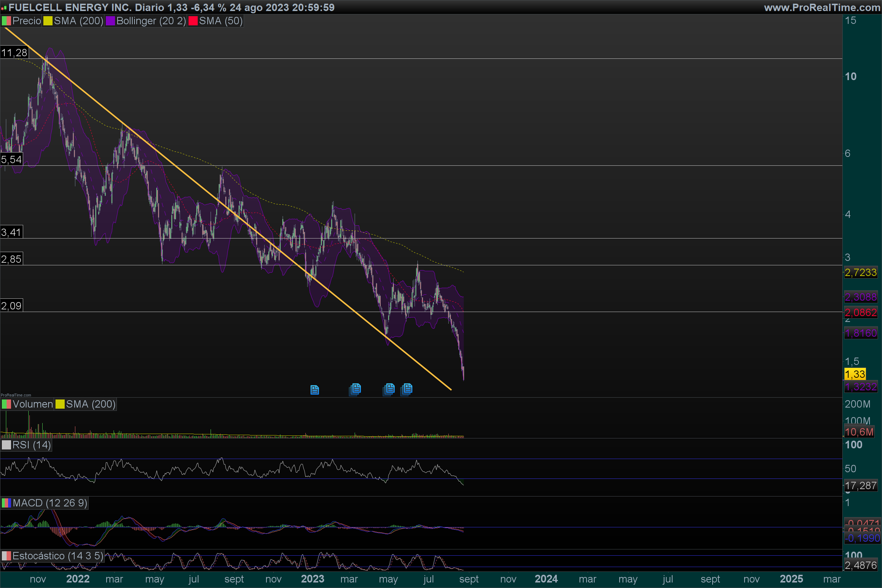The image size is (882, 588).
Task: Click the 11,28 horizontal level label
Action: click(14, 53)
